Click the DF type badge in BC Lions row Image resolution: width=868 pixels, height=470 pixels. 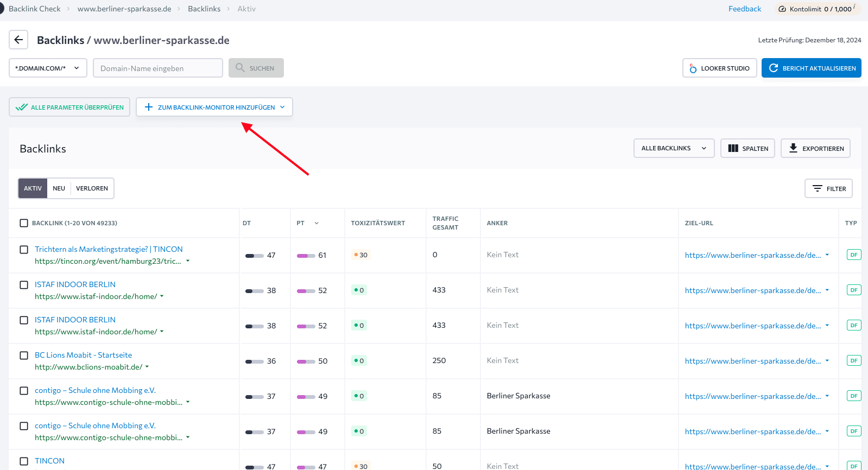click(854, 361)
